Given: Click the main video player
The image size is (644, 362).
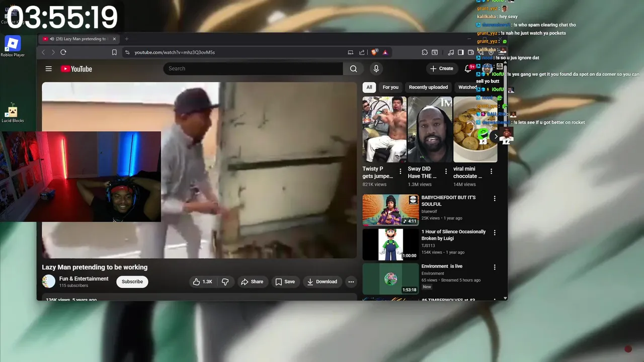Looking at the screenshot, I should 199,170.
